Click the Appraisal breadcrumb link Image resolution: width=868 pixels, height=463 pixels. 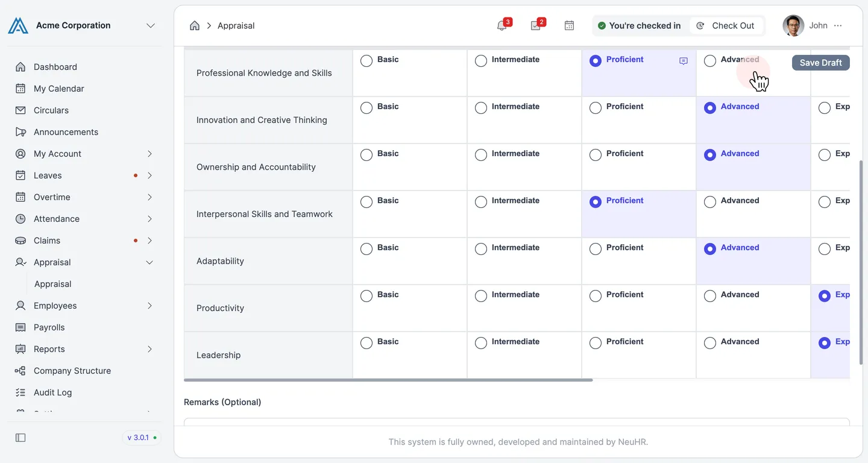point(236,25)
